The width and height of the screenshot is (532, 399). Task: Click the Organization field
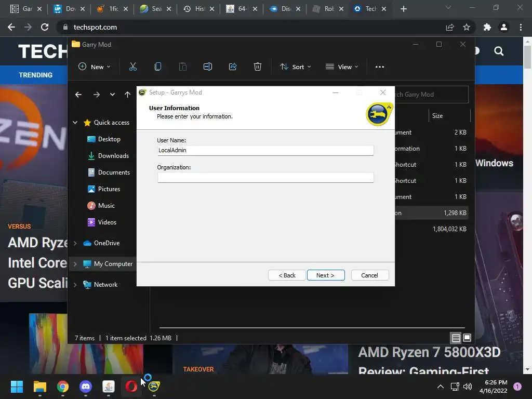tap(265, 178)
